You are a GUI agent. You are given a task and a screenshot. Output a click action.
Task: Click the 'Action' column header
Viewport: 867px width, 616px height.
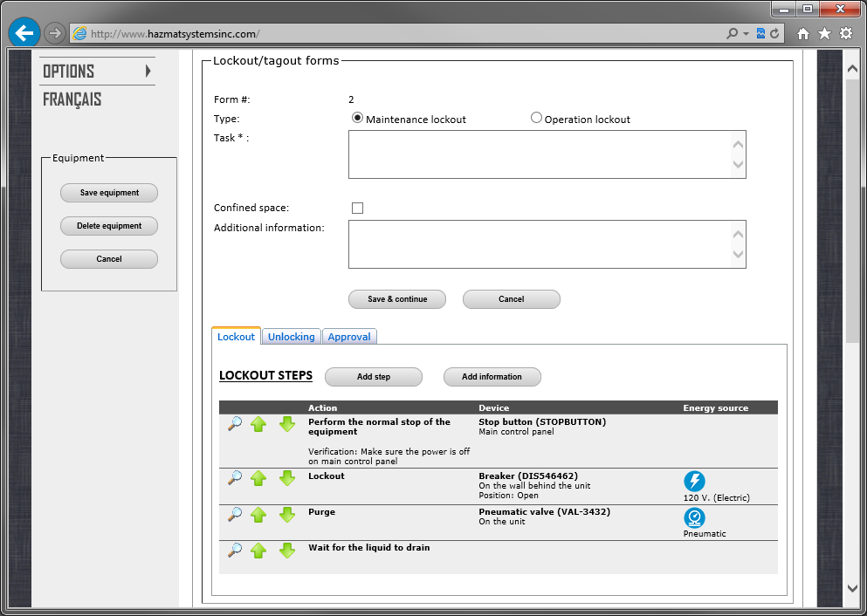point(322,407)
